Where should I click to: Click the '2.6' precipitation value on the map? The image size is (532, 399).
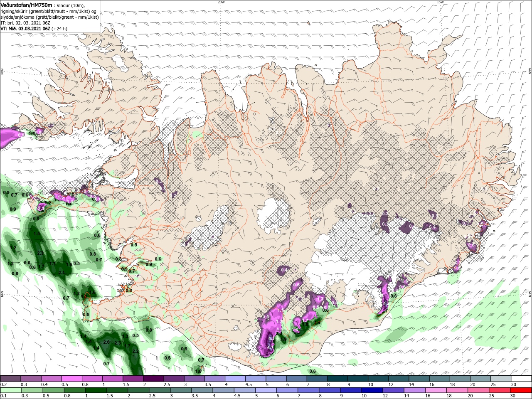pyautogui.click(x=106, y=342)
